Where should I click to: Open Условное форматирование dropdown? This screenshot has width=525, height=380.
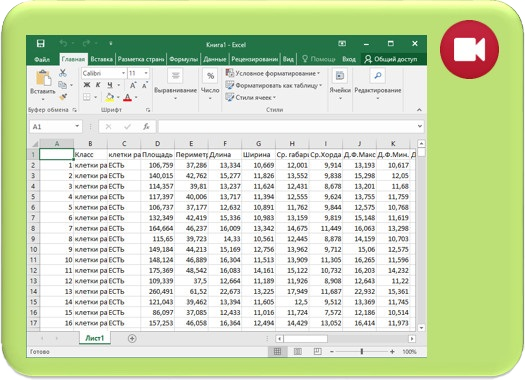coord(273,73)
